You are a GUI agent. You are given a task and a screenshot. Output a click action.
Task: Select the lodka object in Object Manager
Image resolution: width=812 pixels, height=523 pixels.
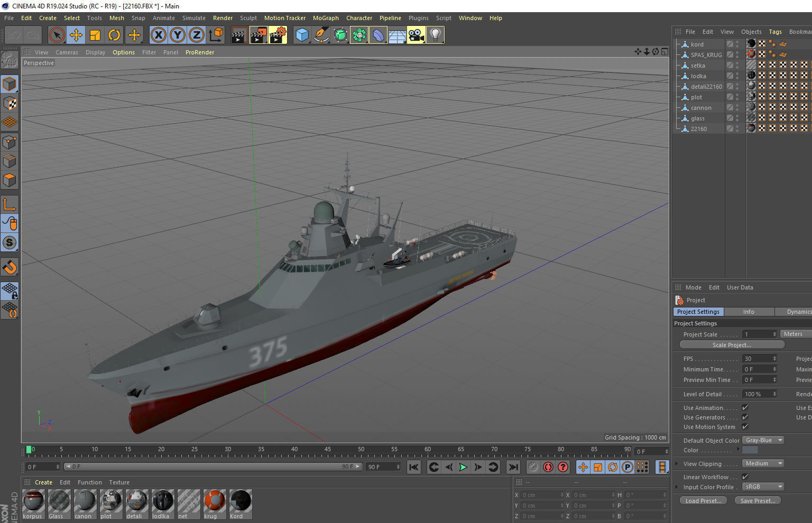point(698,76)
